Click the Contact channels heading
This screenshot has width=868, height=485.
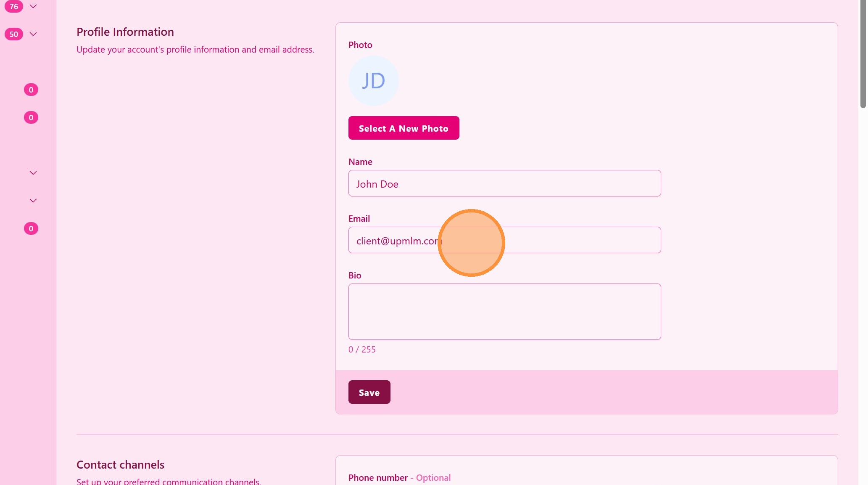click(120, 465)
